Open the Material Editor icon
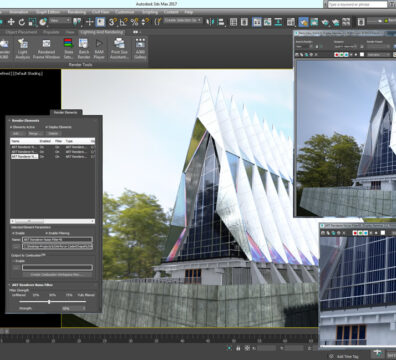This screenshot has width=396, height=360. (x=291, y=22)
